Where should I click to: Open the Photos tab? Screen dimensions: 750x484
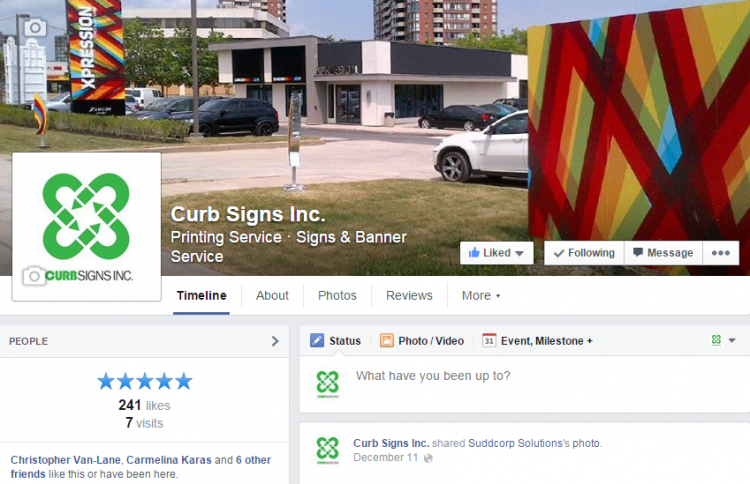click(x=337, y=296)
